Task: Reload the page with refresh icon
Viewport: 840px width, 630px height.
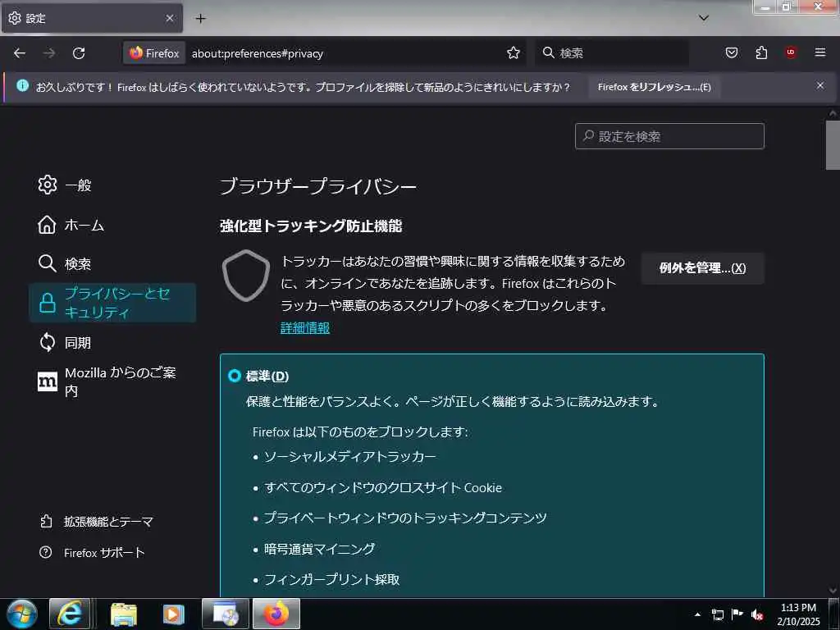Action: (79, 53)
